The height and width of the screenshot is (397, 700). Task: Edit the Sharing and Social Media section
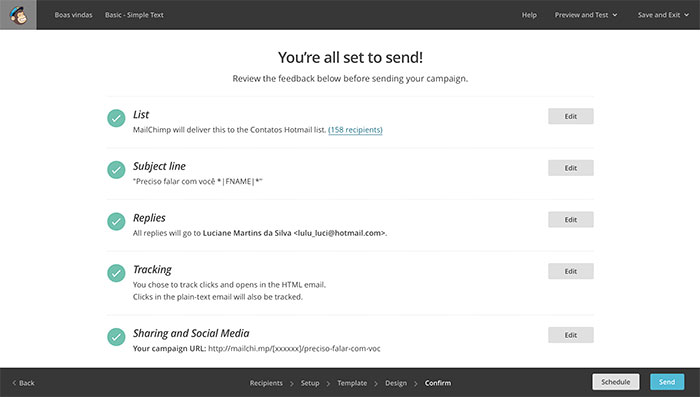571,335
